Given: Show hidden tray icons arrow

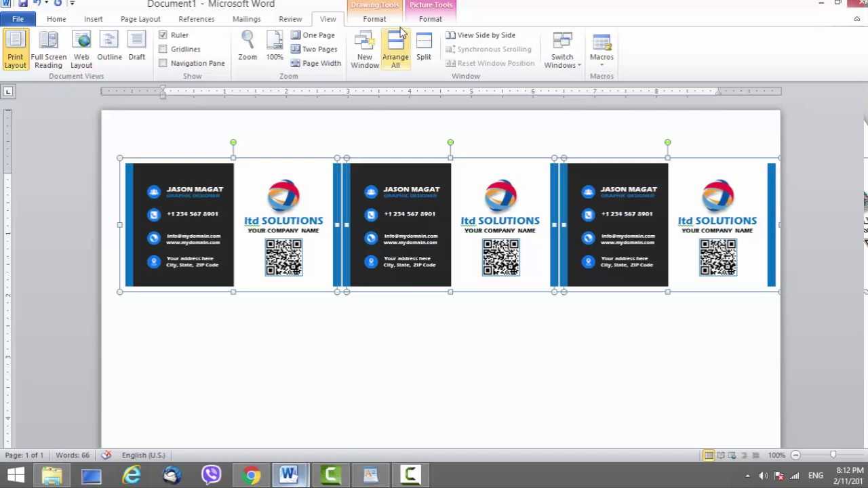Looking at the screenshot, I should pyautogui.click(x=747, y=476).
